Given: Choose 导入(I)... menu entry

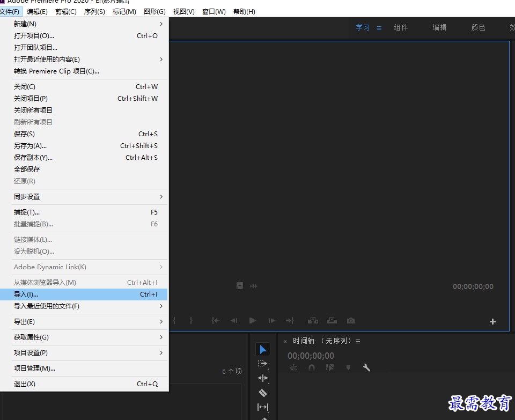Looking at the screenshot, I should click(84, 294).
